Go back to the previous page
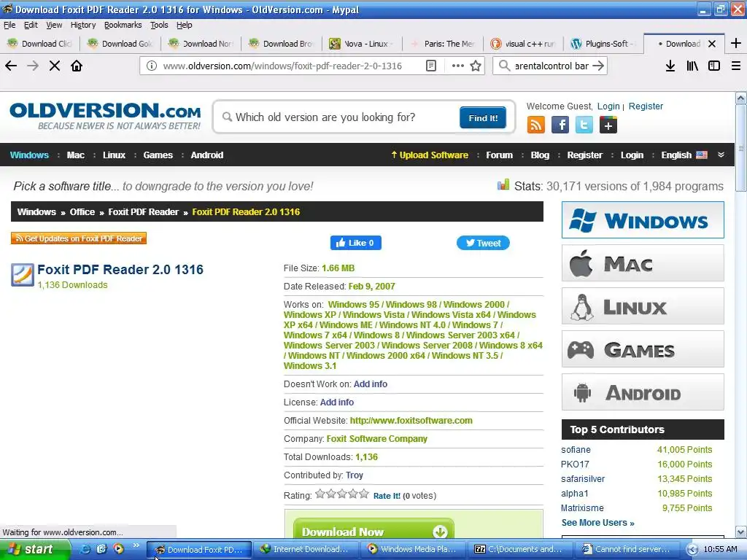The image size is (747, 560). tap(11, 66)
